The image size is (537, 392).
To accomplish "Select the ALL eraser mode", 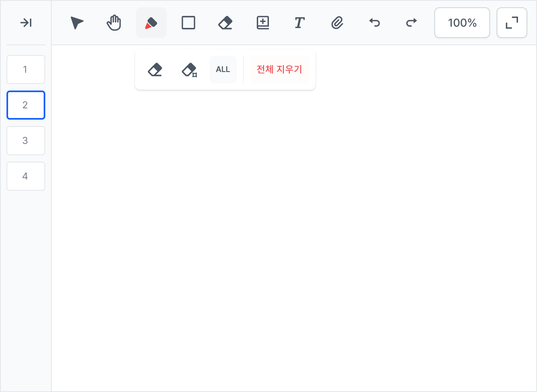I will pos(223,70).
